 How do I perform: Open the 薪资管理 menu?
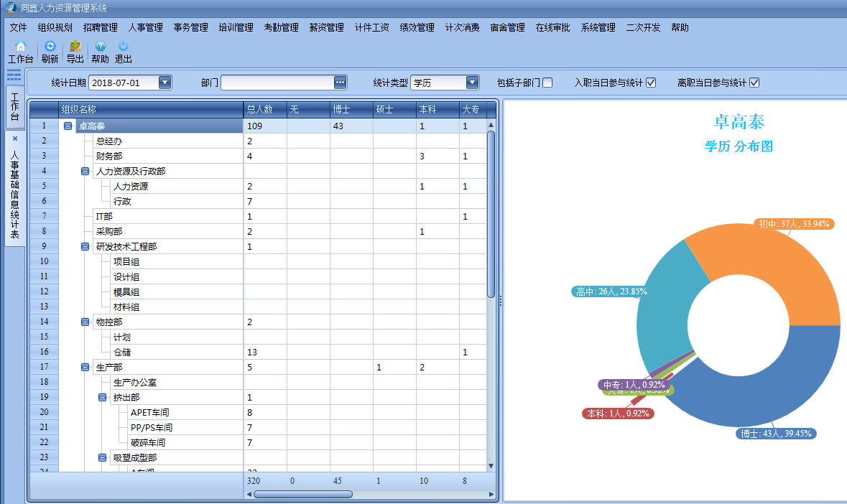click(x=326, y=27)
